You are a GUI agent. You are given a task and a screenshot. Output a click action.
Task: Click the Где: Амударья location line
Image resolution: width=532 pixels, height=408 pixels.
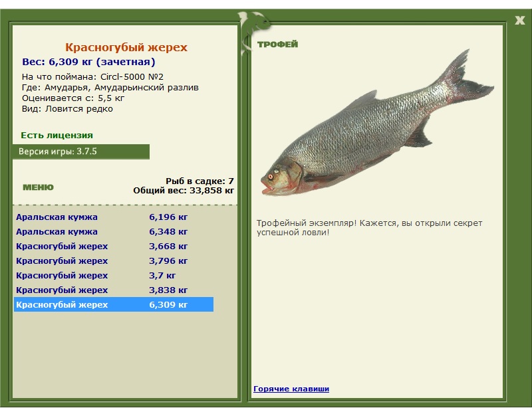110,88
